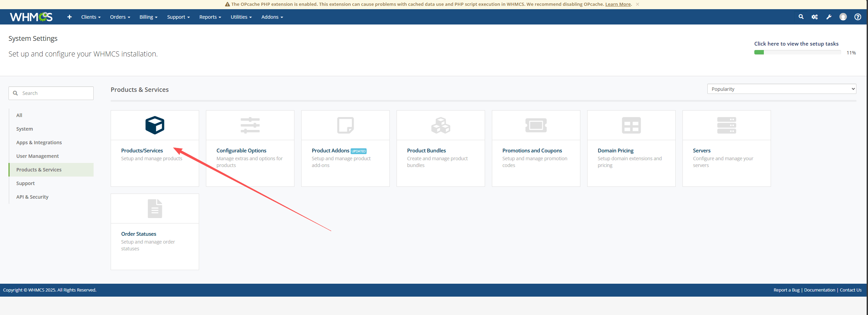Open Configurable Options sliders icon
This screenshot has width=868, height=315.
[x=250, y=125]
